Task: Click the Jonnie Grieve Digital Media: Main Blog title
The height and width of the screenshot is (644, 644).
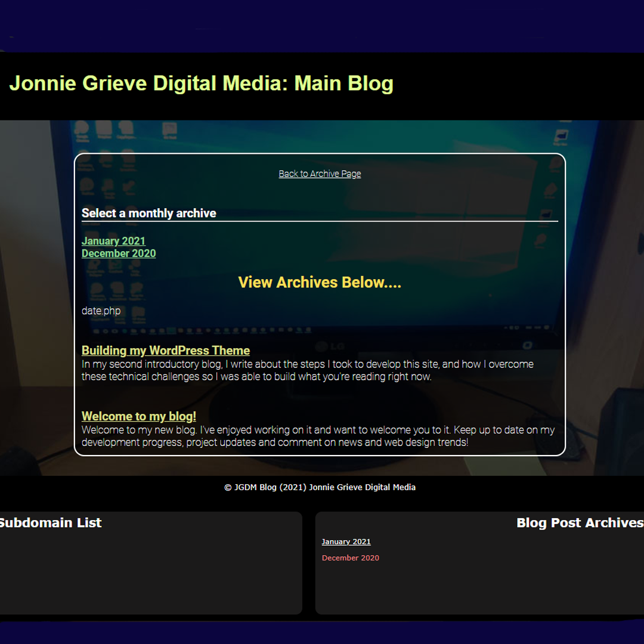Action: point(202,83)
